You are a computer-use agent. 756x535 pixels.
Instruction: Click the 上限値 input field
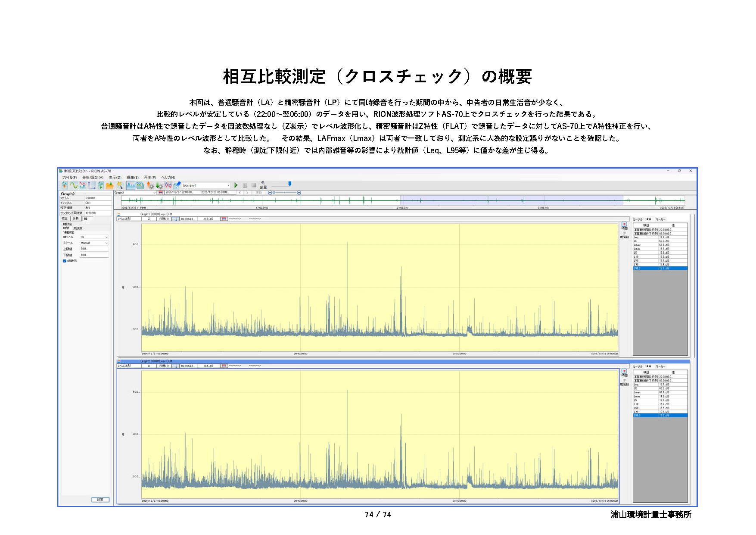coord(94,249)
